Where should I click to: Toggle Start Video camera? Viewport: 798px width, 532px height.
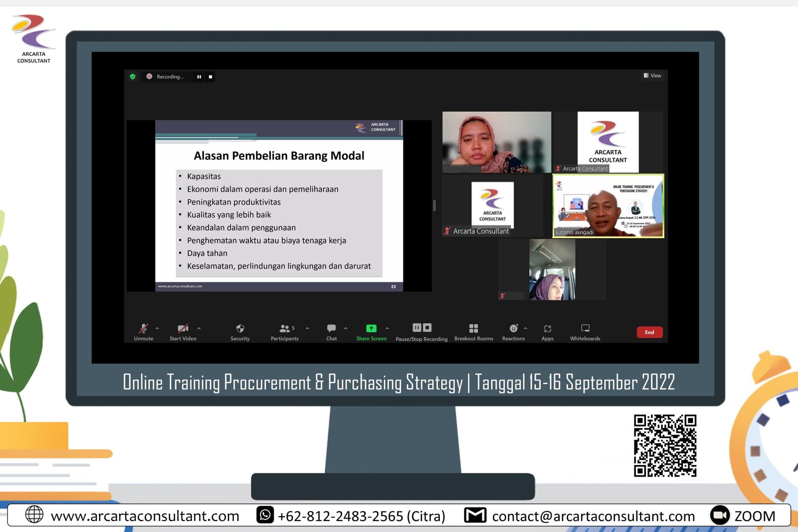point(183,329)
